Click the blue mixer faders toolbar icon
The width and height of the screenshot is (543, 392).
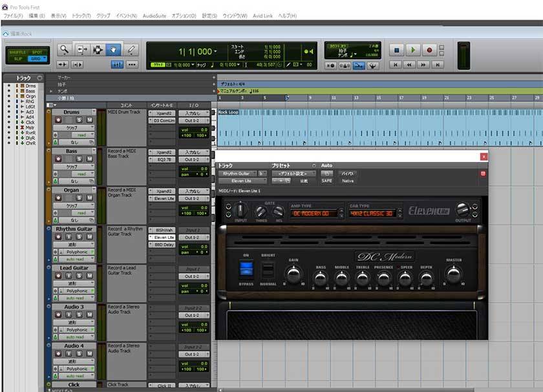[117, 65]
